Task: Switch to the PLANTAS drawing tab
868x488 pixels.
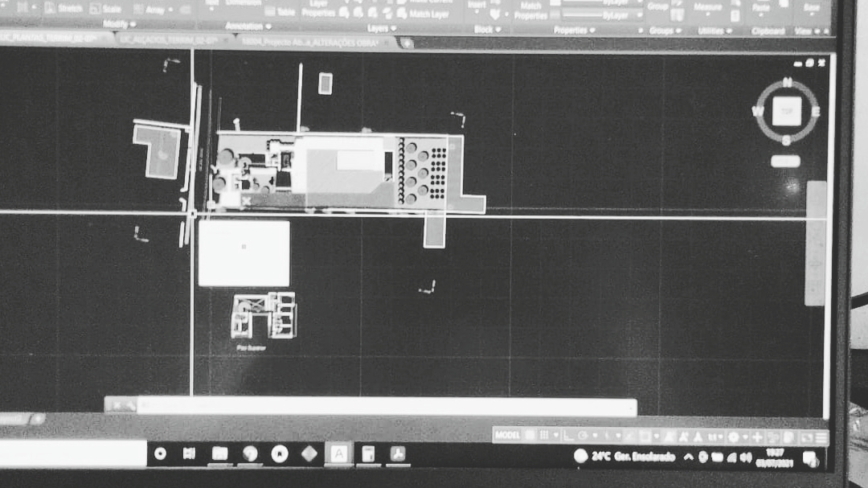Action: click(55, 39)
